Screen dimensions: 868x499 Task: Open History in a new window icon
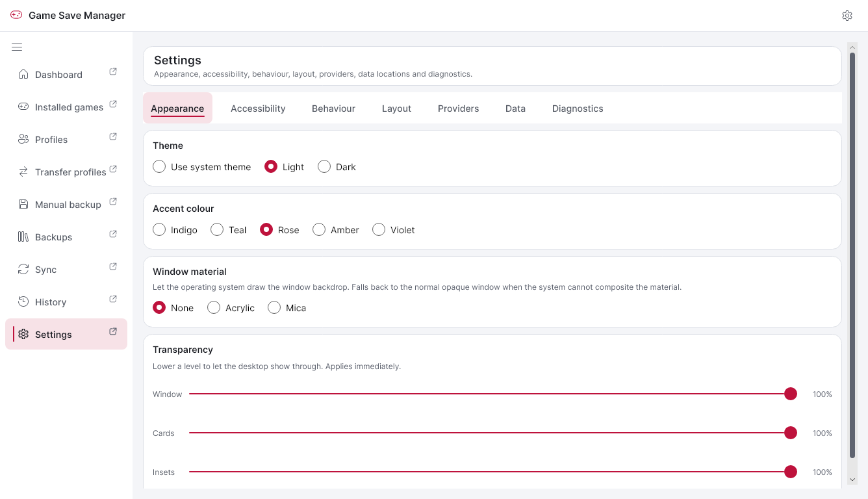[x=113, y=299]
